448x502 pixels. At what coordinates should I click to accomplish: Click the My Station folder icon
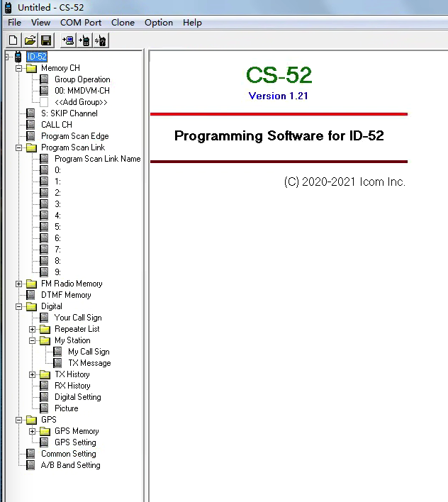[45, 340]
